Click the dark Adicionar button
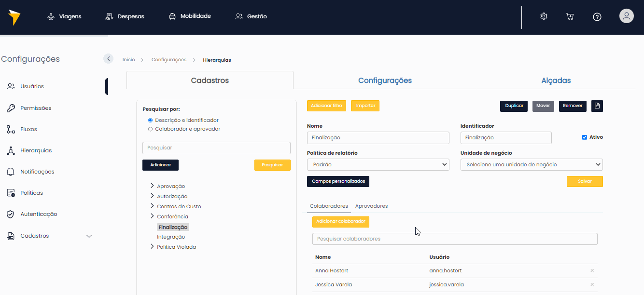Screen dimensions: 644x295 point(160,165)
